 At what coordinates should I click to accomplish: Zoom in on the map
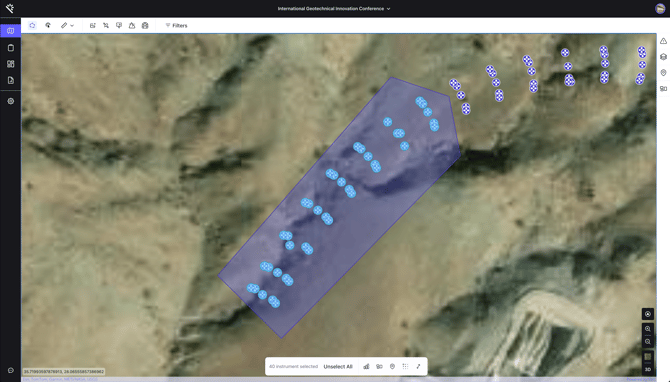click(648, 329)
